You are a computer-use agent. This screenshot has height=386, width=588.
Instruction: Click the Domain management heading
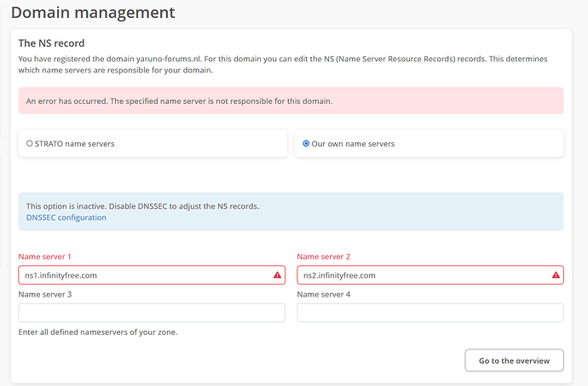pyautogui.click(x=93, y=13)
